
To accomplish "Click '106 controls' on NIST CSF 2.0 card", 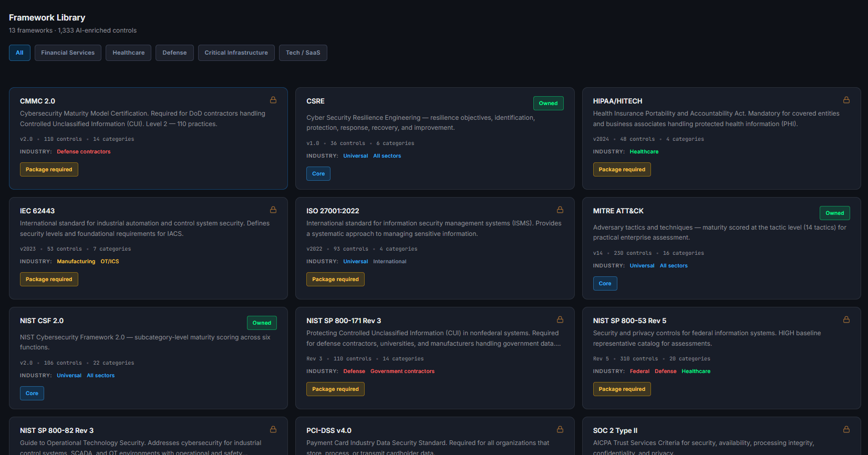I will pos(63,363).
